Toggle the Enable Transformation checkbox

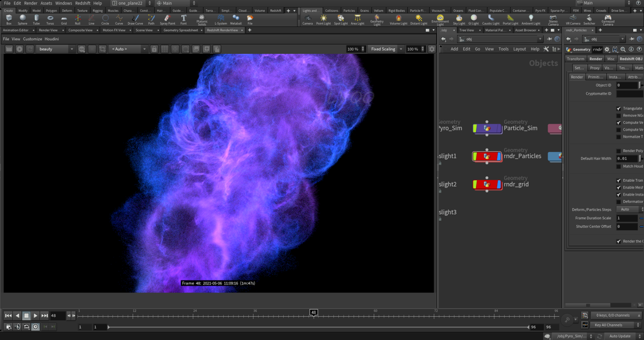click(619, 181)
